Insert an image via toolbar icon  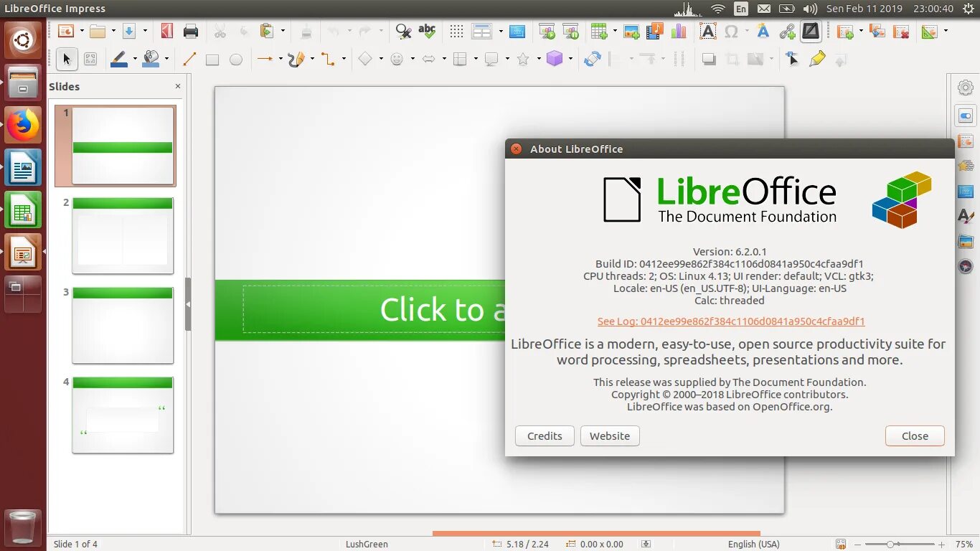tap(631, 31)
